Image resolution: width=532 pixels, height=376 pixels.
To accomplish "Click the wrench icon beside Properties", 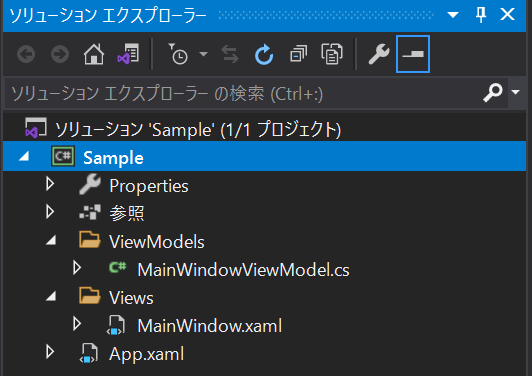I will [x=90, y=184].
